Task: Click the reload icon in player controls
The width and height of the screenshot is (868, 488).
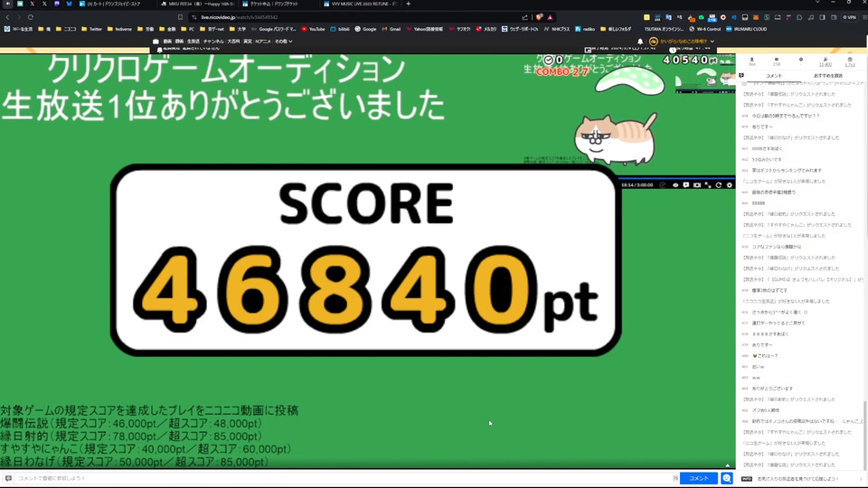Action: (x=719, y=184)
